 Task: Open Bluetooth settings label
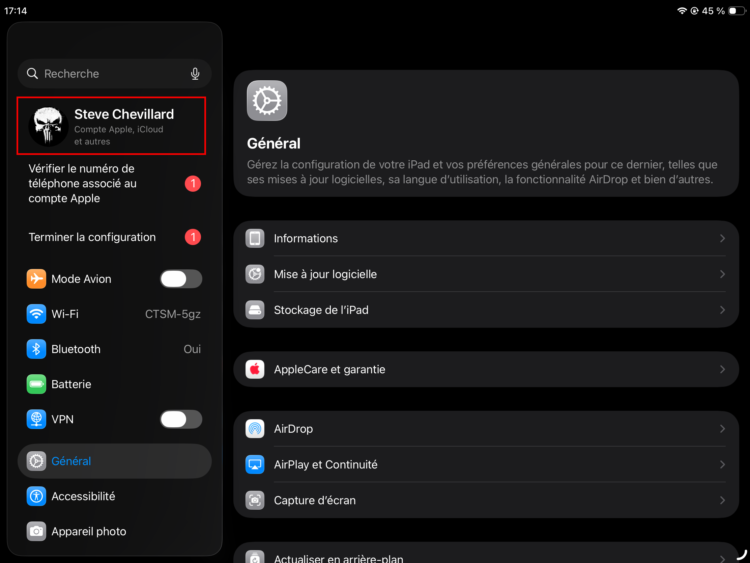(76, 349)
